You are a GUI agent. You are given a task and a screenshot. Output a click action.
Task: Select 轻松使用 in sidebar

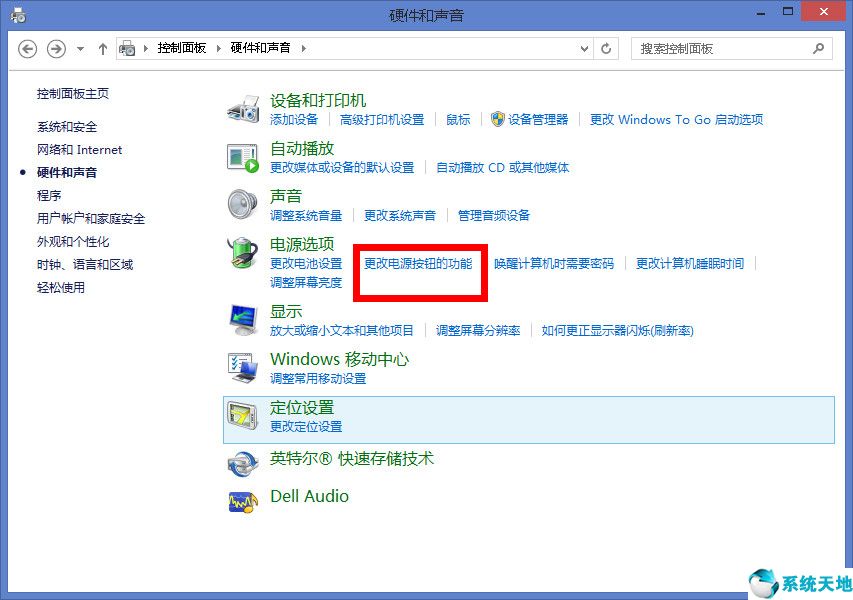click(61, 287)
